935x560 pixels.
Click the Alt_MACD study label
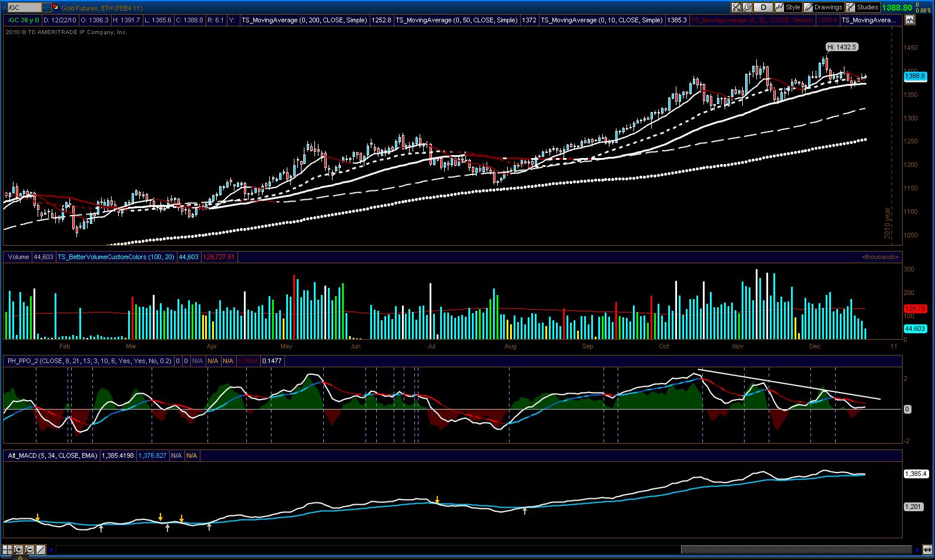[x=53, y=455]
